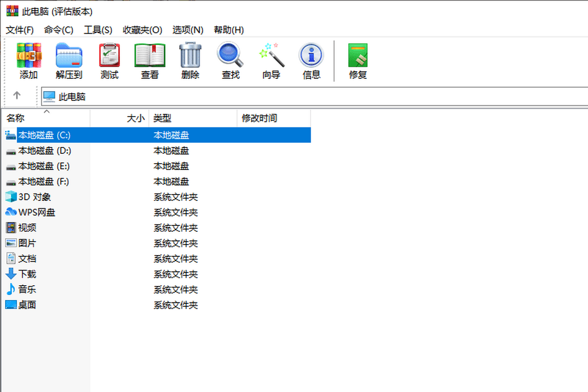Click the 桌面 desktop icon
The height and width of the screenshot is (392, 588).
pyautogui.click(x=10, y=305)
